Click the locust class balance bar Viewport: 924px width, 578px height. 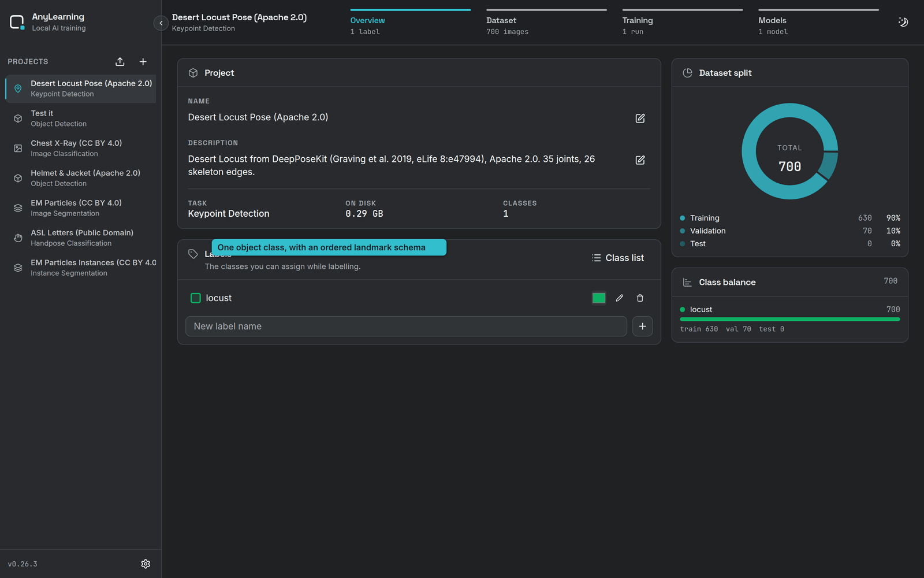point(790,319)
